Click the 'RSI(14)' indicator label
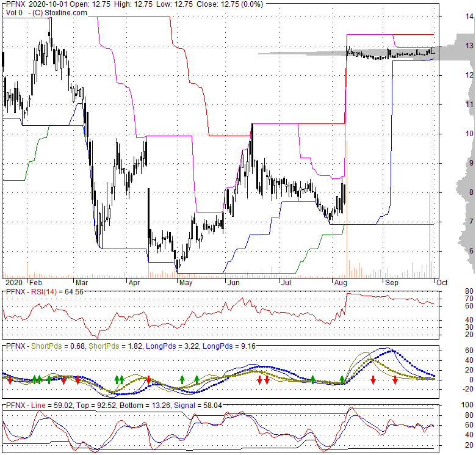This screenshot has height=455, width=476. [44, 292]
